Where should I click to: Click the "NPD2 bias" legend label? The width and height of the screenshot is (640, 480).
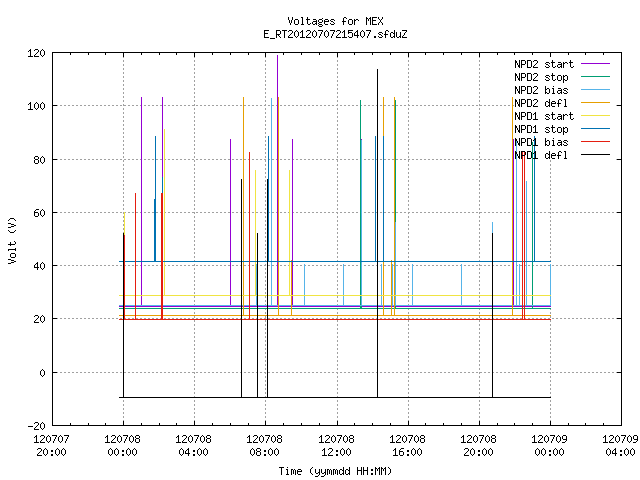click(x=541, y=90)
